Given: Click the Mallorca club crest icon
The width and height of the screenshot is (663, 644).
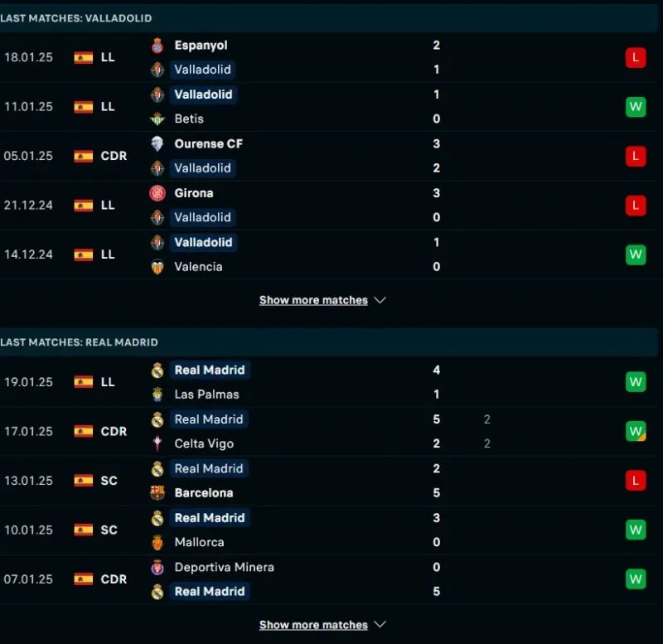Looking at the screenshot, I should 157,542.
